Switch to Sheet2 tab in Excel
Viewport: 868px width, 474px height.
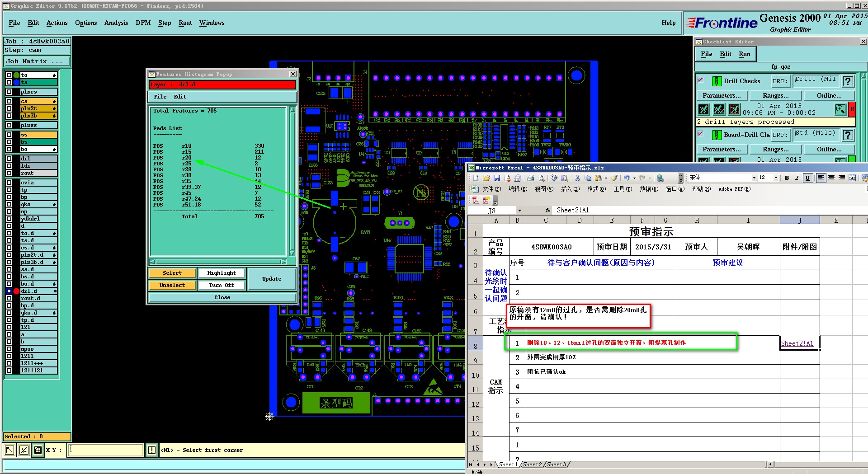point(532,465)
